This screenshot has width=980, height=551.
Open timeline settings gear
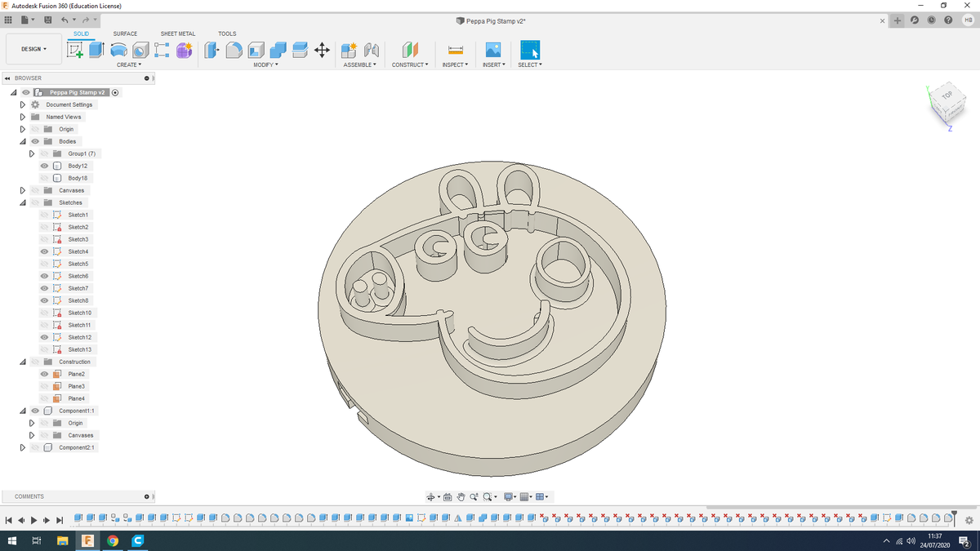969,520
